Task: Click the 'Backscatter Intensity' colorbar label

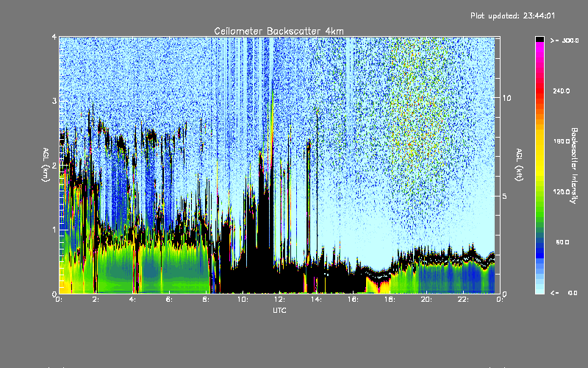Action: tap(574, 166)
